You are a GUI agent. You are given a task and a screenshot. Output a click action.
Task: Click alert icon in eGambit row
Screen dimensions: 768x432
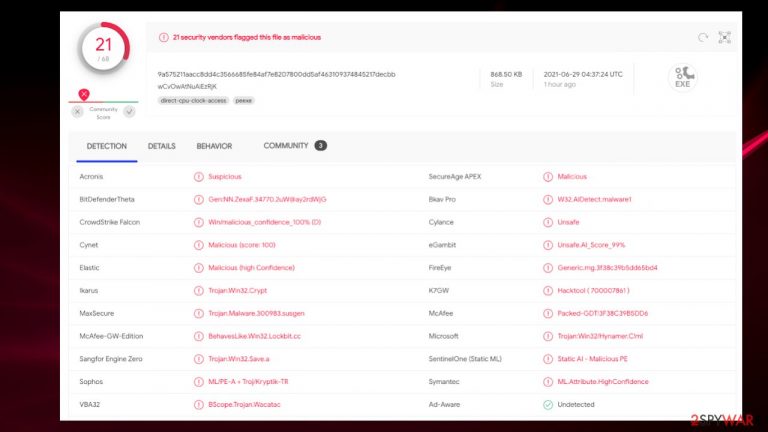click(548, 245)
